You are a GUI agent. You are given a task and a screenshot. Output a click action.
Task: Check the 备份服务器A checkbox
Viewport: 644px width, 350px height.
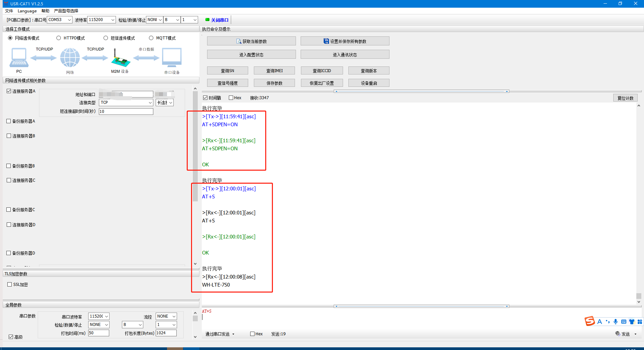click(x=9, y=121)
